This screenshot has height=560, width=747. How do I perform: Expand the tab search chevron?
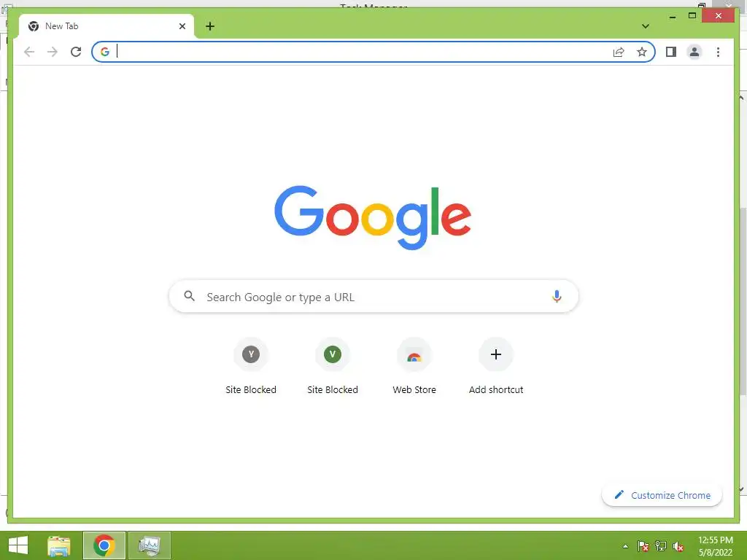[x=646, y=26]
